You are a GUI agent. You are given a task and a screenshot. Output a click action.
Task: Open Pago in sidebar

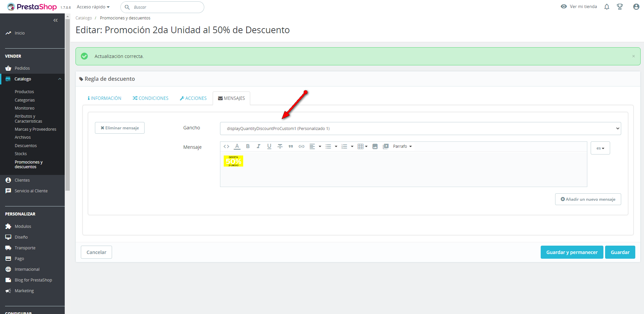tap(19, 259)
